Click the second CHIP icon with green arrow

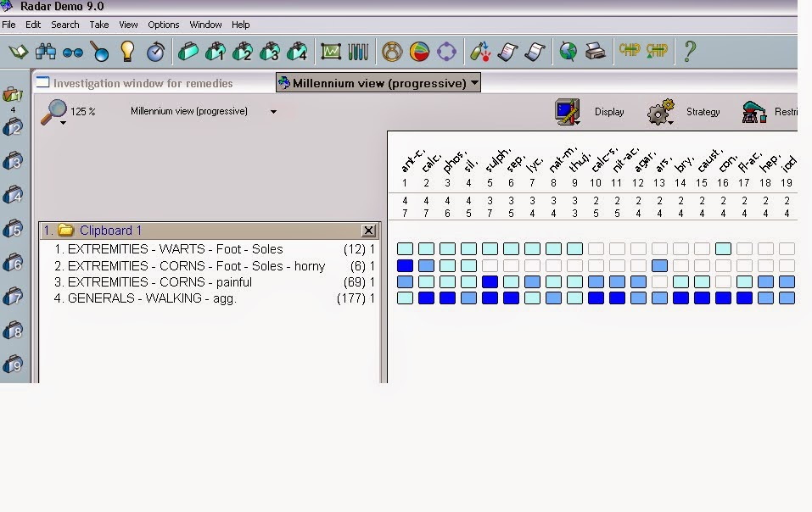657,51
